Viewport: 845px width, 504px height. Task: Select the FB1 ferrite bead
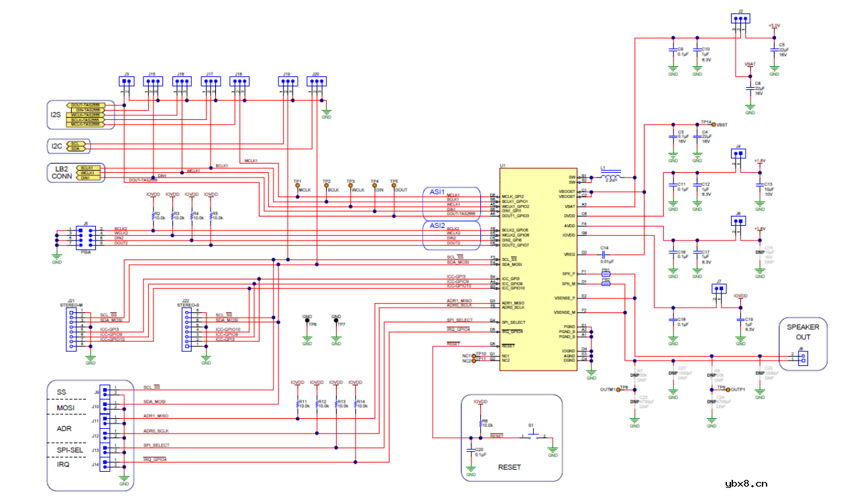tap(606, 274)
